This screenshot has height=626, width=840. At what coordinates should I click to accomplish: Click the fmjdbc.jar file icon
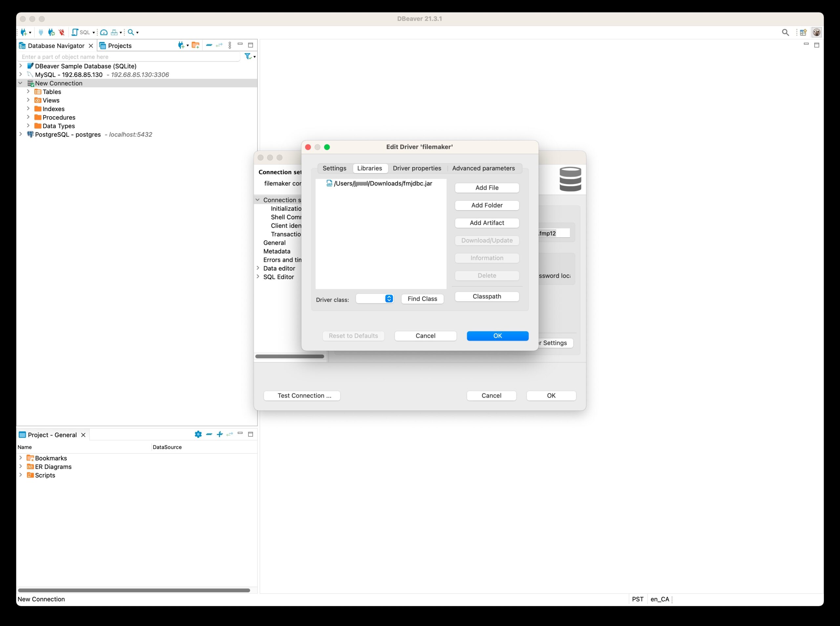click(x=329, y=183)
